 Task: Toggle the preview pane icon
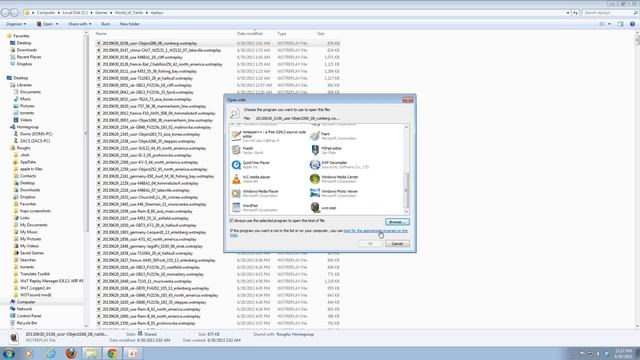pos(620,24)
